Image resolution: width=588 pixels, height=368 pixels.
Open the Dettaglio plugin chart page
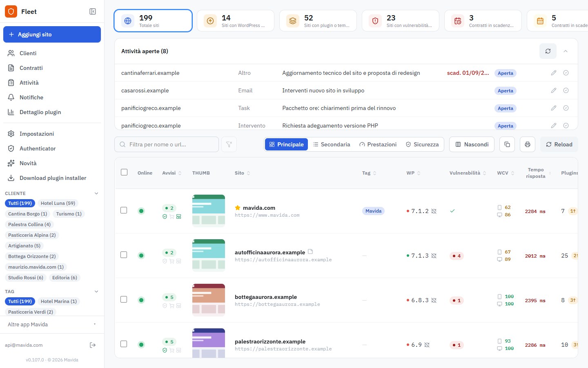[x=52, y=112]
